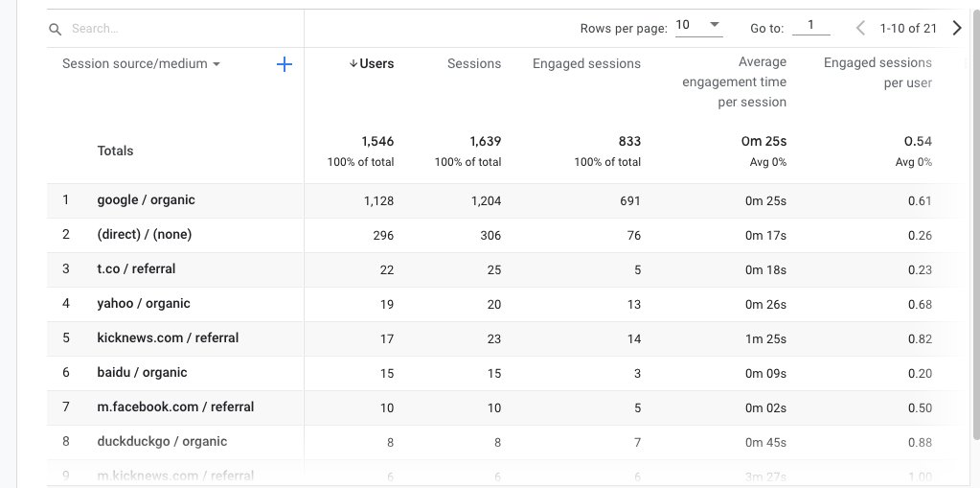Click the search magnifier icon

pyautogui.click(x=56, y=29)
